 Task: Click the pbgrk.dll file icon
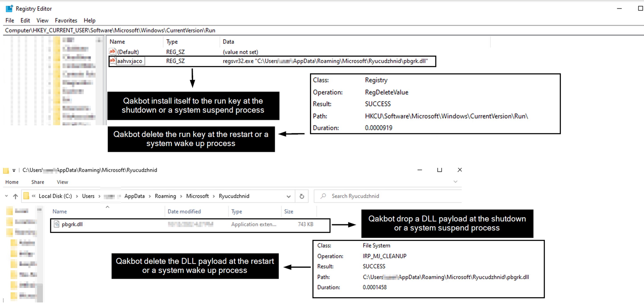57,224
